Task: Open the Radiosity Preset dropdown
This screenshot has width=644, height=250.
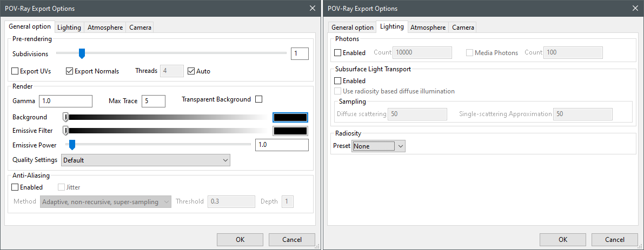Action: click(x=379, y=146)
